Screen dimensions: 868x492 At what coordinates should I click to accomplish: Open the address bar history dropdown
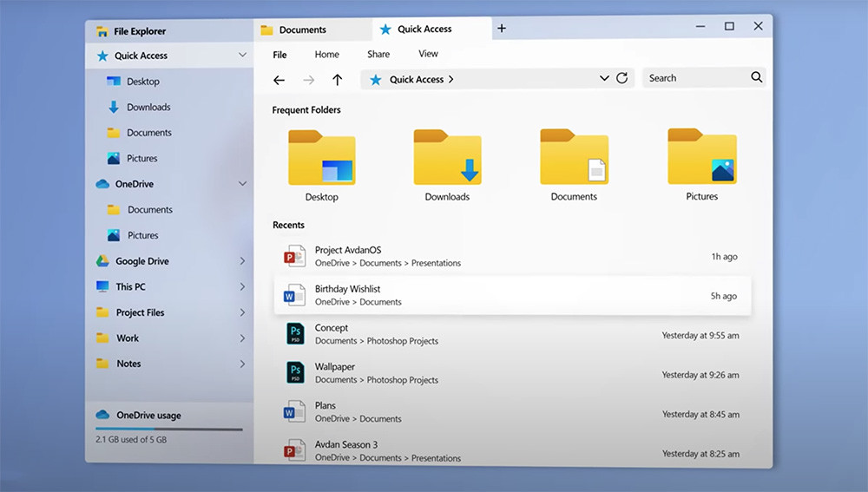(x=604, y=78)
